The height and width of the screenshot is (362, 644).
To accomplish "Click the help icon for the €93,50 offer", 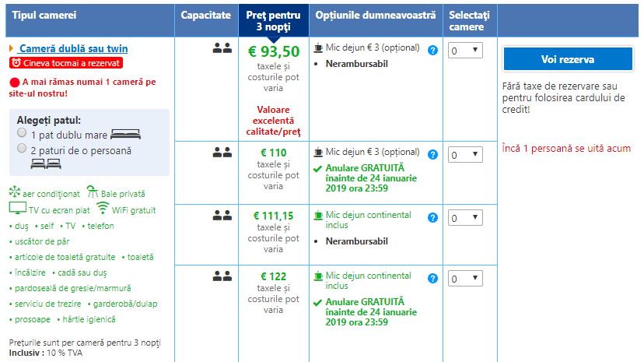I will coord(432,50).
